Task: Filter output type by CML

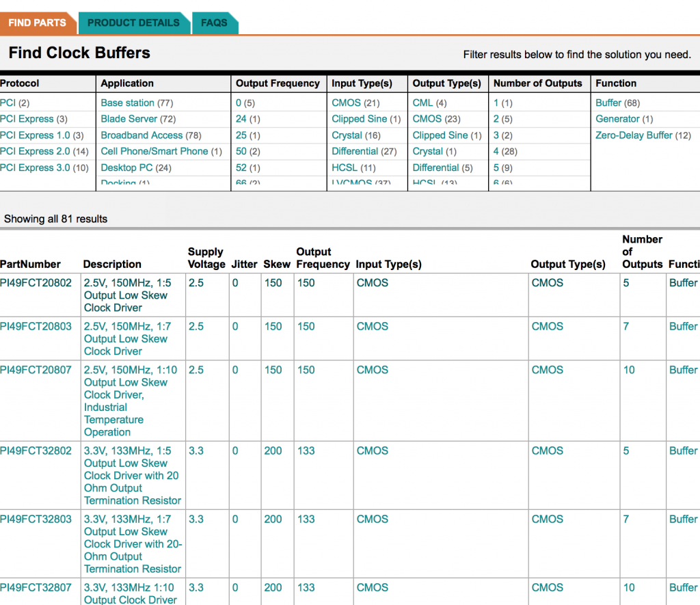Action: [423, 103]
